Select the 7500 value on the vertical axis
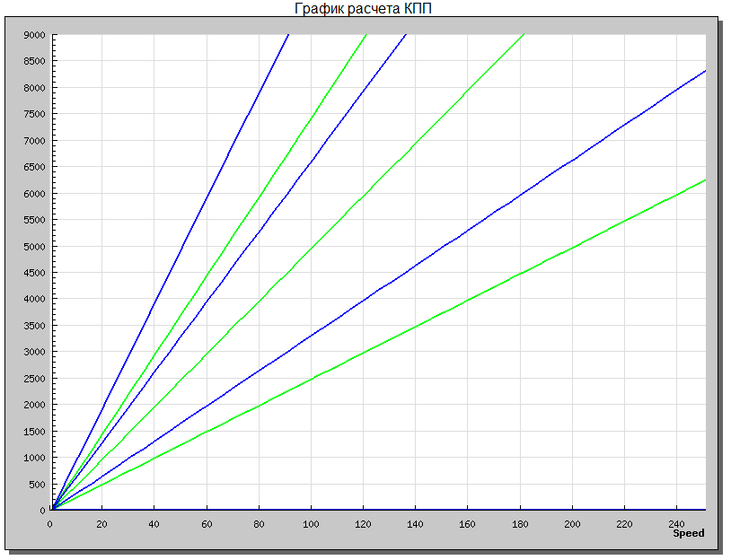Viewport: 731px width, 560px height. tap(34, 114)
